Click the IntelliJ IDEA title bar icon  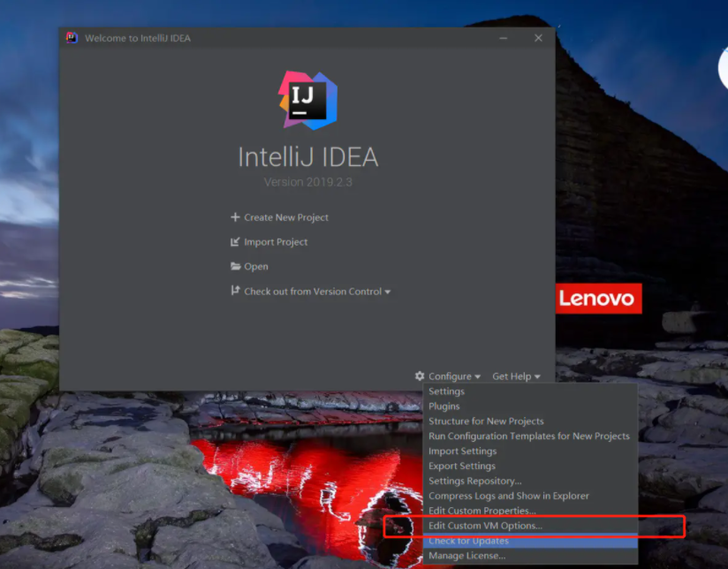click(x=72, y=38)
